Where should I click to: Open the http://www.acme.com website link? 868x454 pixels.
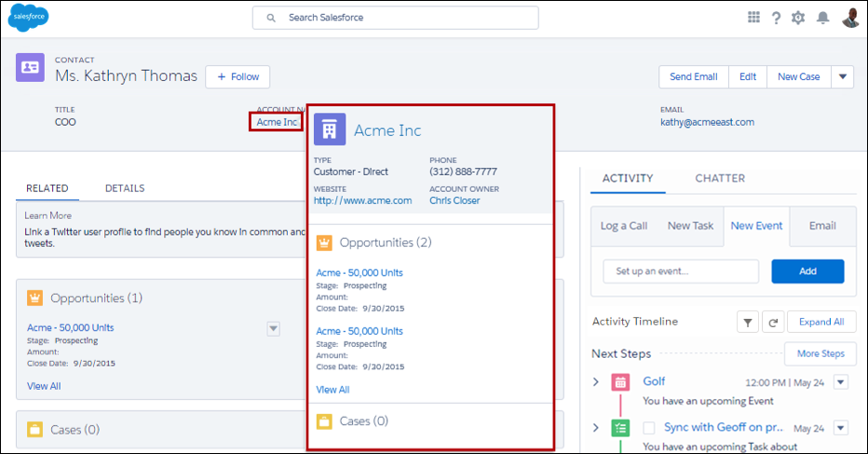point(362,200)
